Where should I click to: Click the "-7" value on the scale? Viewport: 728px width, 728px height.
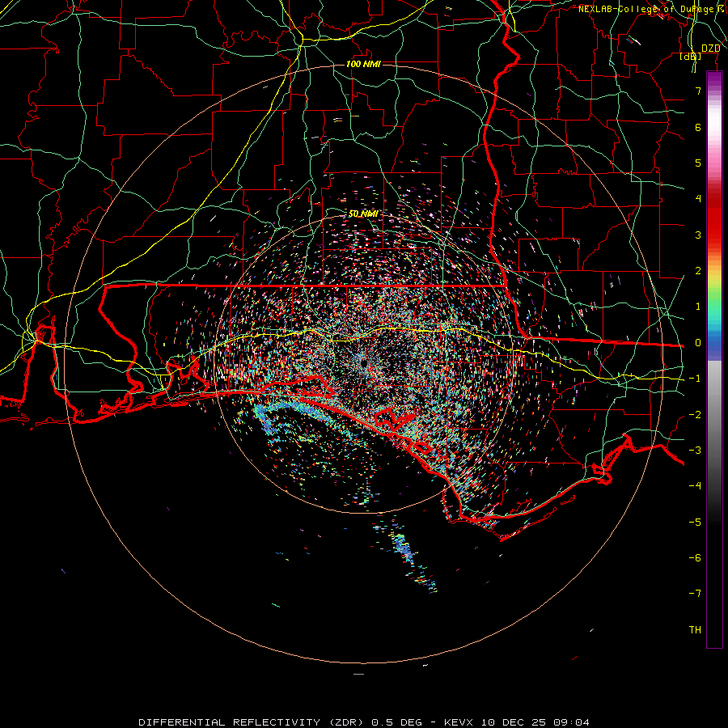(695, 594)
